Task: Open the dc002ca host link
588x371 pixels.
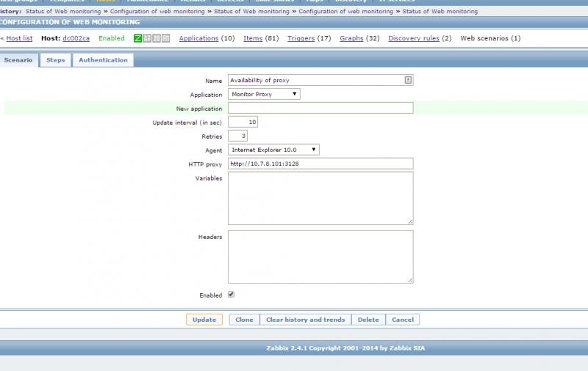Action: [76, 38]
